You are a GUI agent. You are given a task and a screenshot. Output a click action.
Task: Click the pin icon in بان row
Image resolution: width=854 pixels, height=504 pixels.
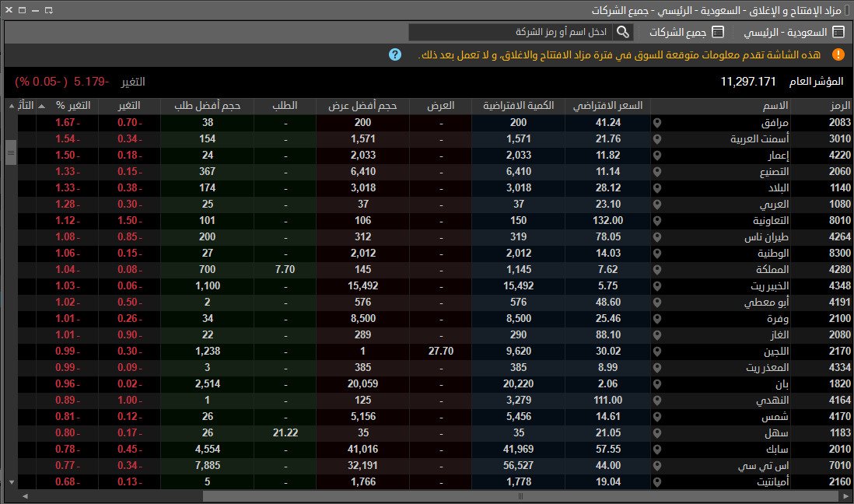pyautogui.click(x=657, y=384)
